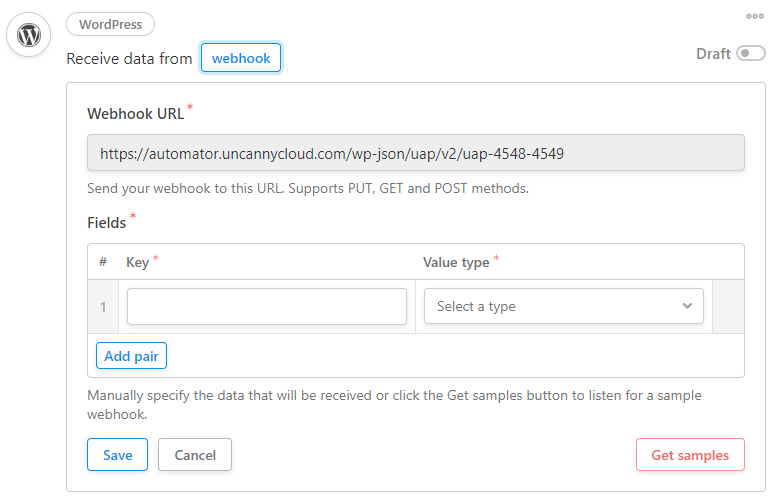The width and height of the screenshot is (776, 501).
Task: Click the Key column header
Action: tap(138, 262)
